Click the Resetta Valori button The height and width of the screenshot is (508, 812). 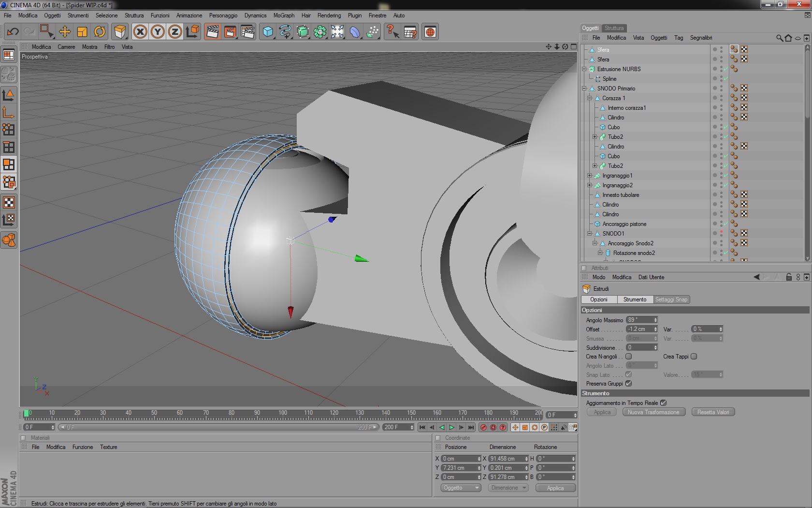pyautogui.click(x=713, y=412)
